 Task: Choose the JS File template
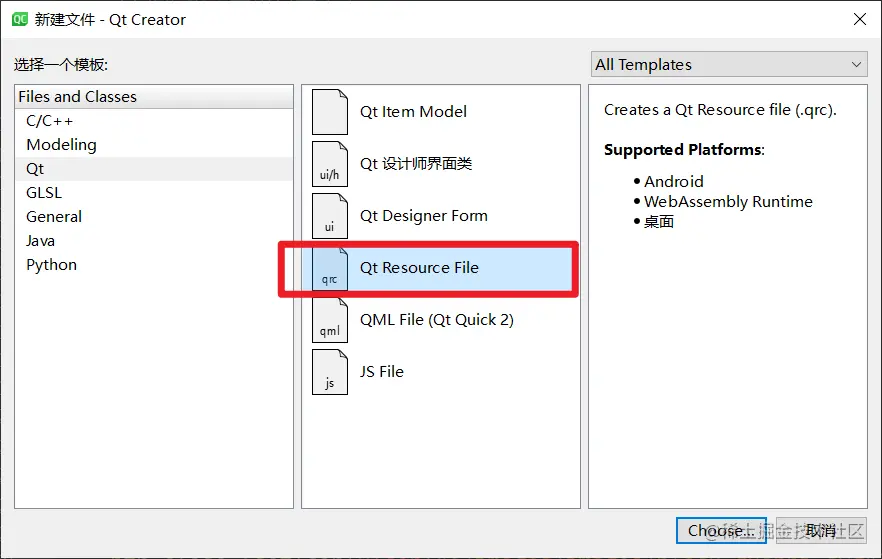441,372
